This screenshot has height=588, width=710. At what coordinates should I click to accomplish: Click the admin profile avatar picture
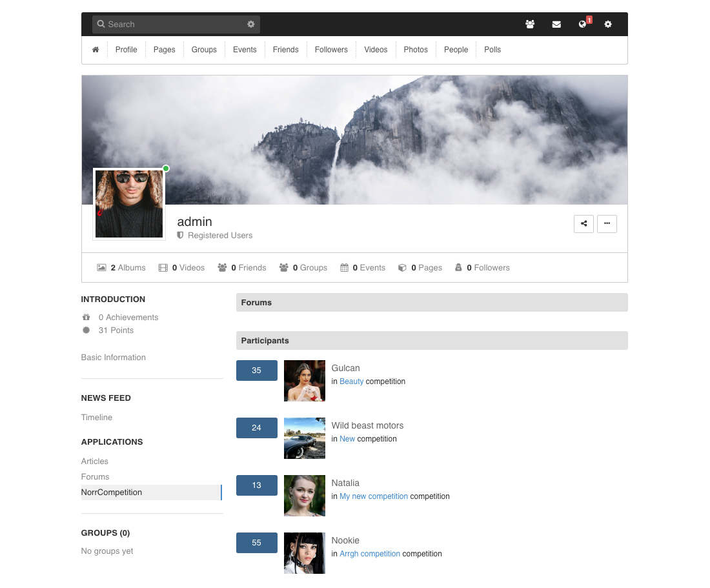129,204
